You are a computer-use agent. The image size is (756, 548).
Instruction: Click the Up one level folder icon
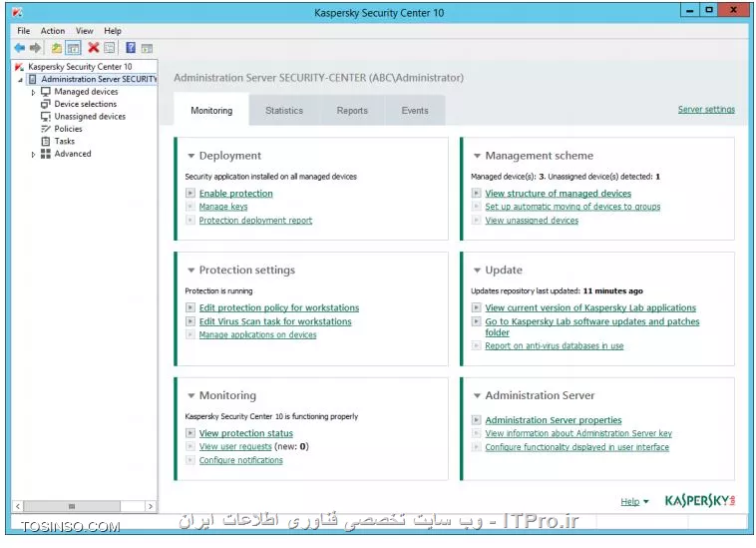click(57, 48)
